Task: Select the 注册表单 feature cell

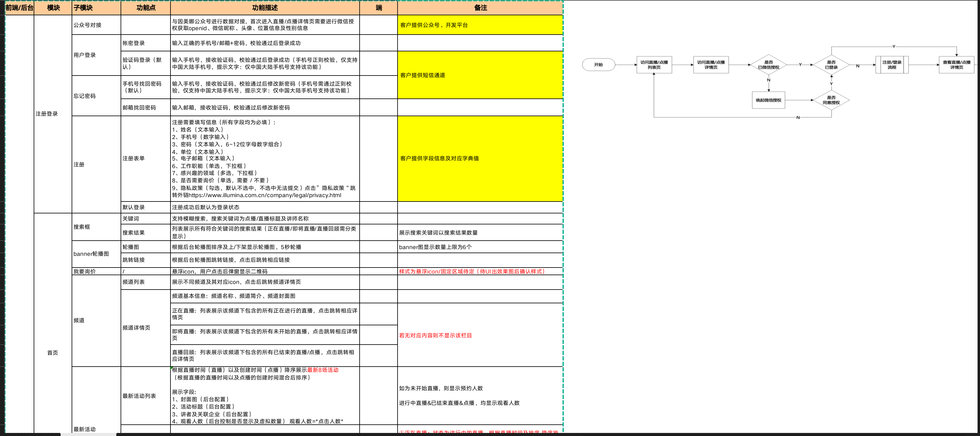Action: tap(146, 158)
